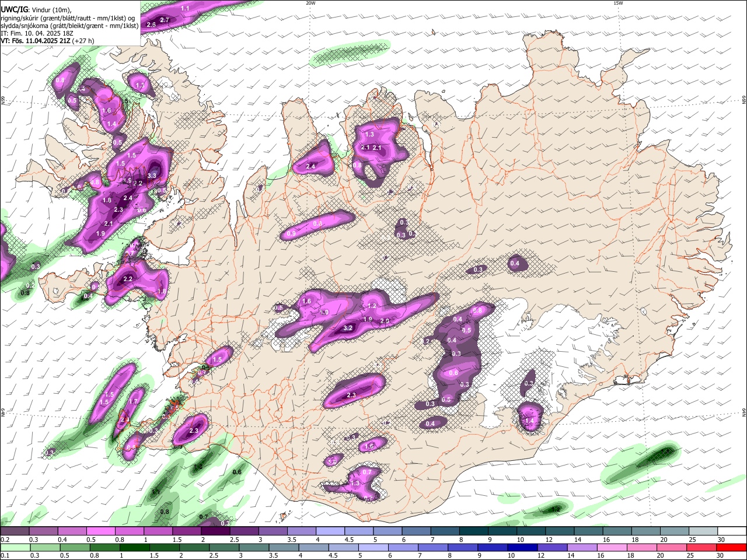Click the '15W' longitude label at the top
The image size is (747, 560).
pyautogui.click(x=618, y=3)
